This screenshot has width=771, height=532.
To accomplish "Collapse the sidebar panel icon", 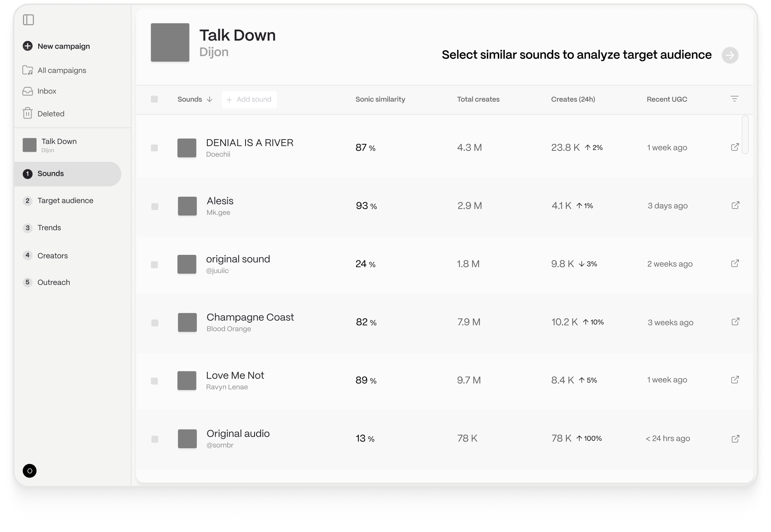I will [x=28, y=20].
